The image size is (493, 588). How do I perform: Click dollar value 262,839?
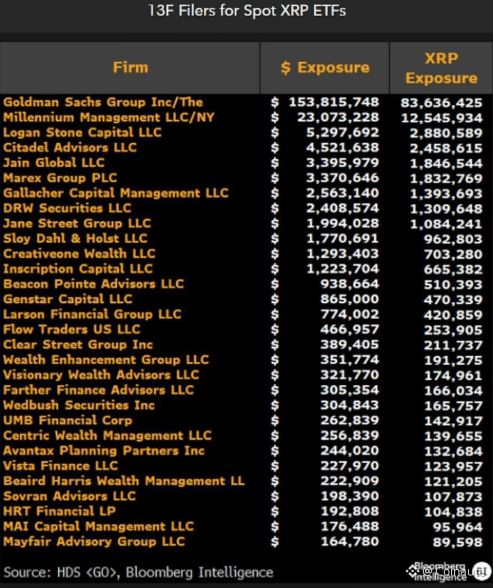click(349, 420)
